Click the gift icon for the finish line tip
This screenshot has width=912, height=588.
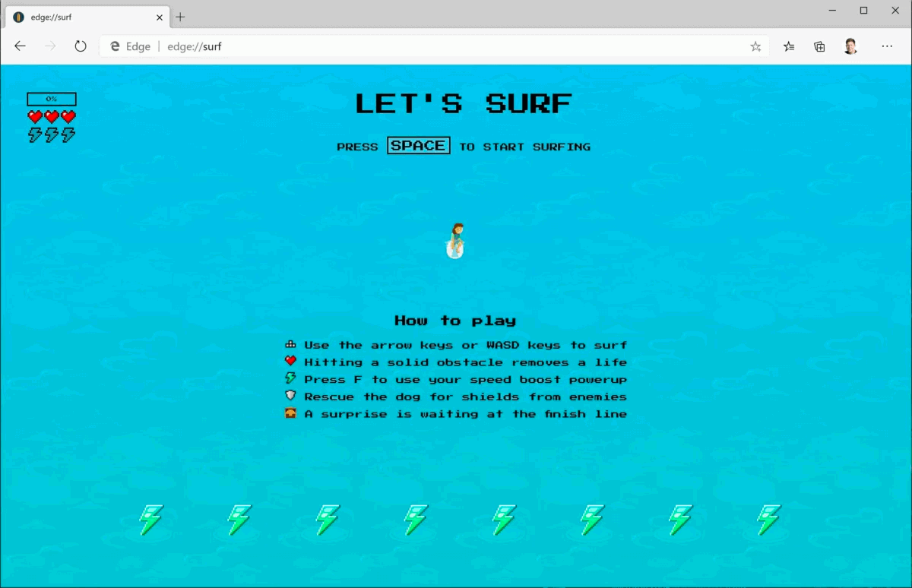pos(291,413)
